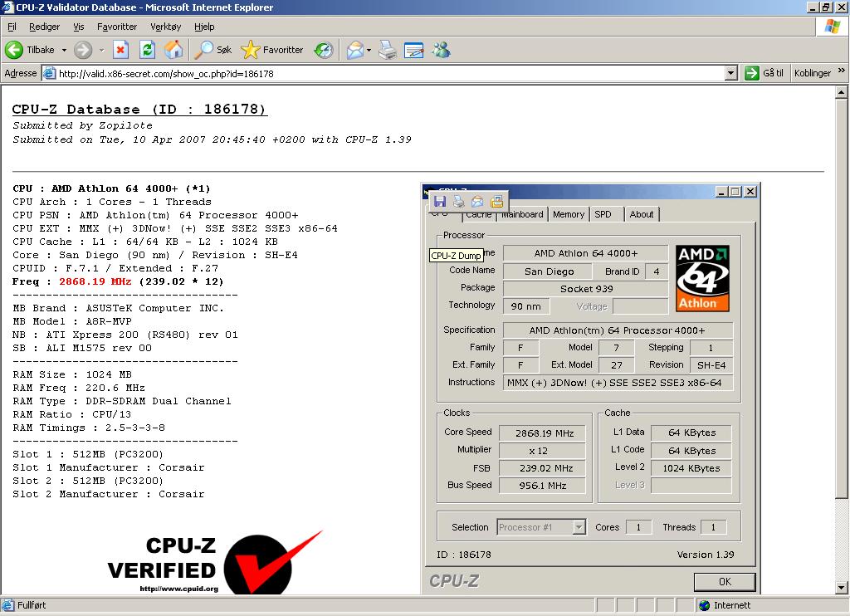Click the page scrollbar down arrow
Screen dimensions: 850x616
tap(841, 587)
